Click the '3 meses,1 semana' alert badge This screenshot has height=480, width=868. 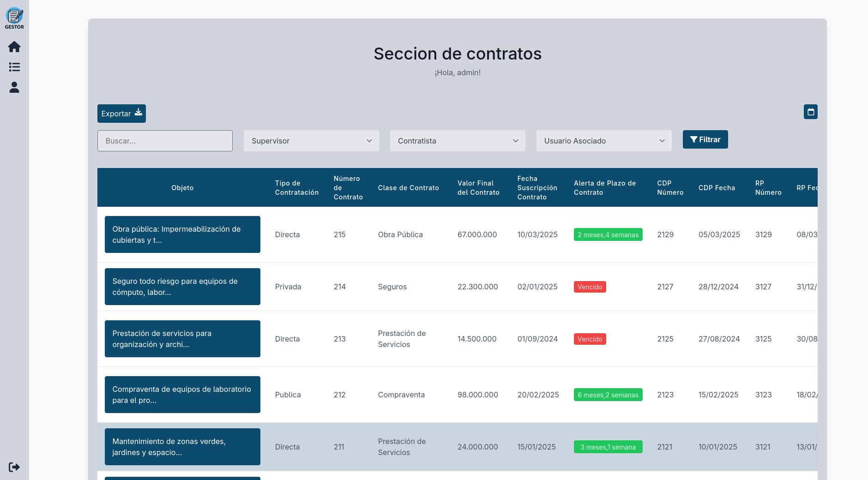(608, 447)
